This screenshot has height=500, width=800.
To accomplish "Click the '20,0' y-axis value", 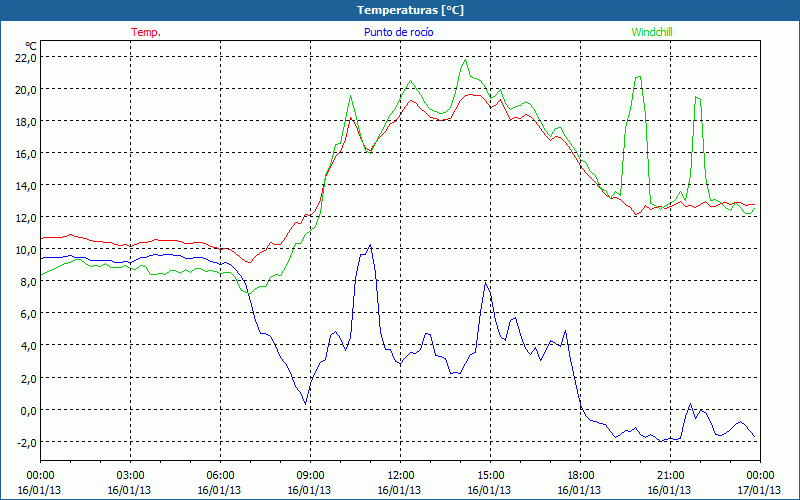I will 27,90.
